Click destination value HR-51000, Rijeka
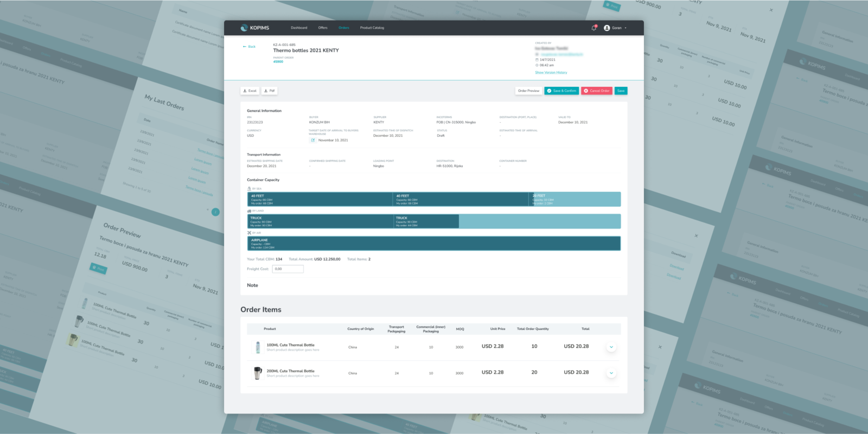 coord(450,166)
